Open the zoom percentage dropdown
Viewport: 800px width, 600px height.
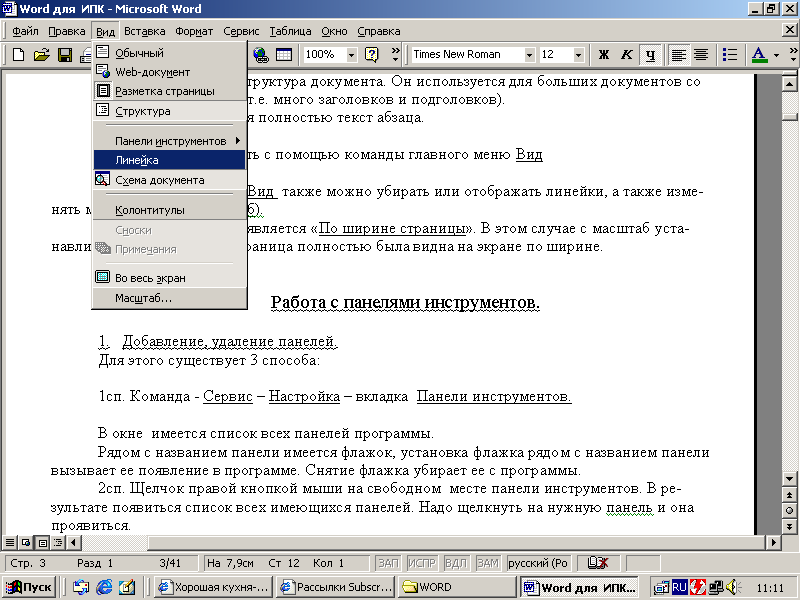point(352,54)
